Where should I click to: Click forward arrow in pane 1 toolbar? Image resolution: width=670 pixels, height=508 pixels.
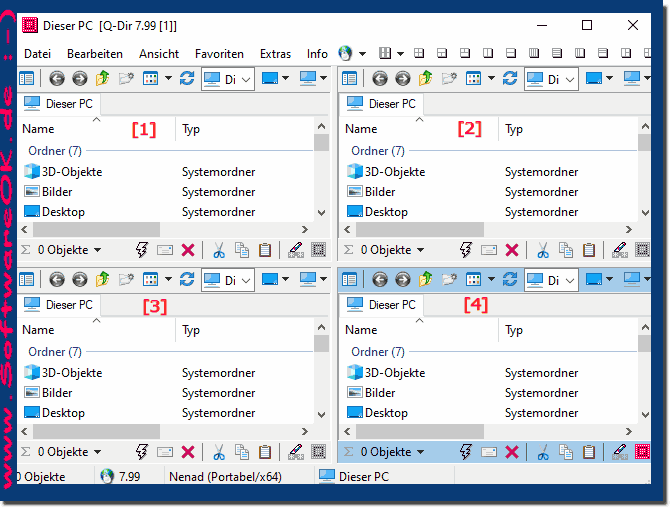[x=79, y=79]
